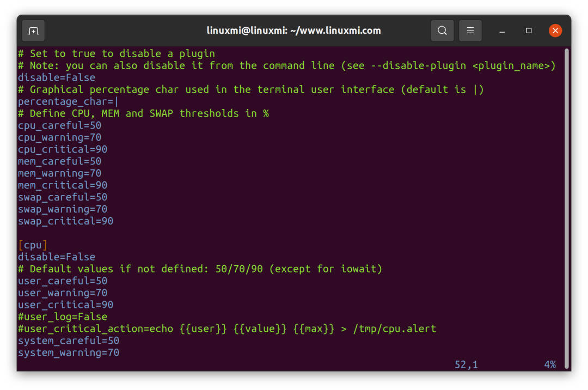Click the disable=False line under [cpu]

point(57,257)
